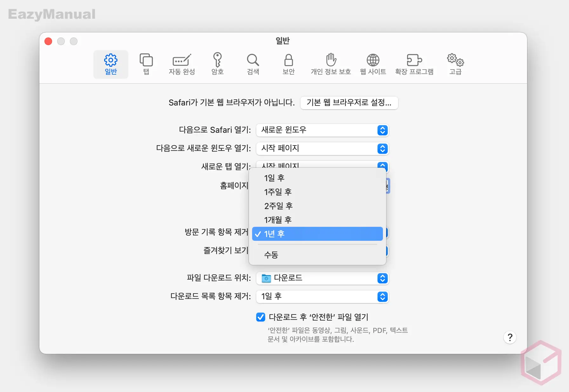Click the 홈페이지 label
The height and width of the screenshot is (392, 569).
click(x=234, y=186)
